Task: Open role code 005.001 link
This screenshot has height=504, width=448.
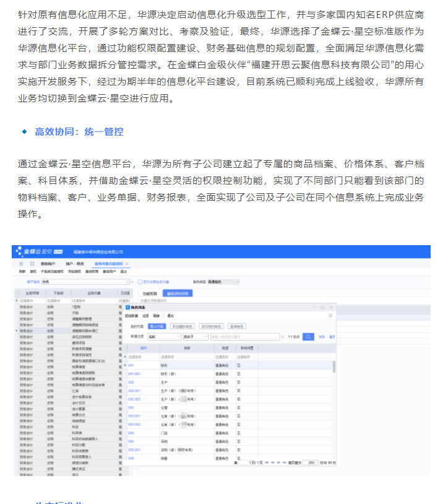Action: pos(134,450)
